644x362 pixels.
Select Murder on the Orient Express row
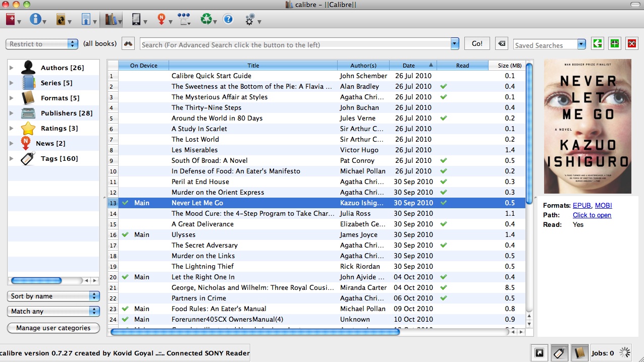(x=316, y=192)
